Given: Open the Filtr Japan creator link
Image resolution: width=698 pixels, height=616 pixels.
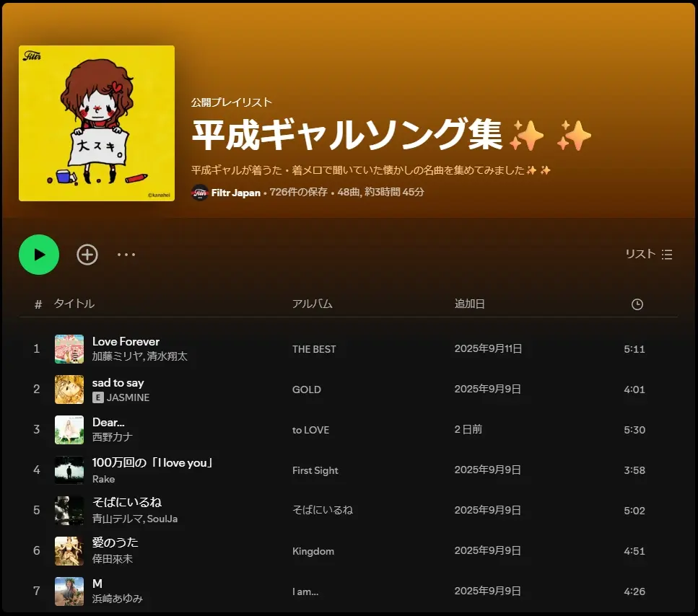Looking at the screenshot, I should pyautogui.click(x=235, y=193).
